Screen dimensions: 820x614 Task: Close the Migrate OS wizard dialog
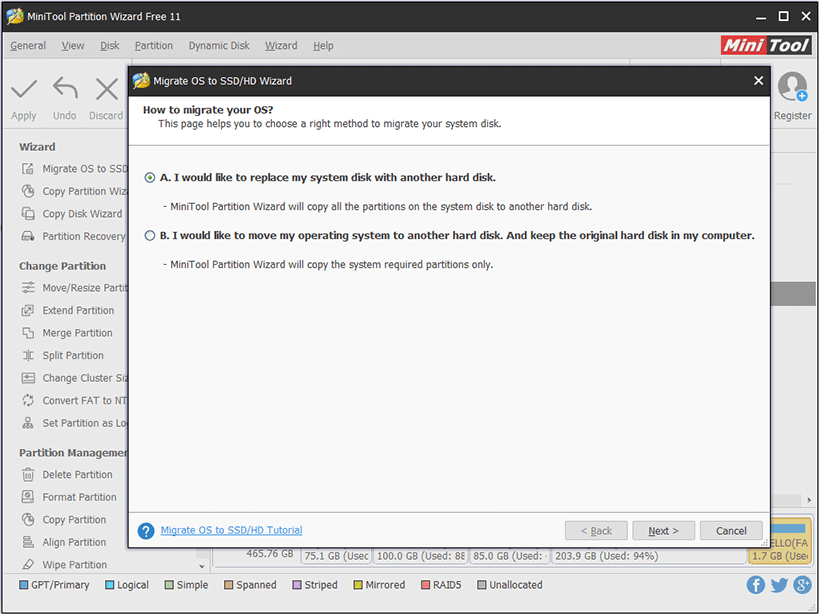(758, 81)
